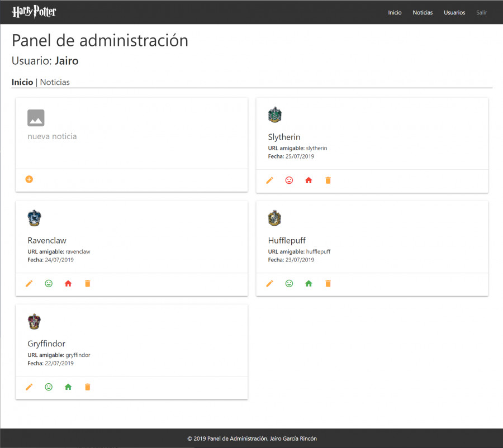Toggle the Ravenclaw smiley status icon
The image size is (503, 448).
pos(49,283)
